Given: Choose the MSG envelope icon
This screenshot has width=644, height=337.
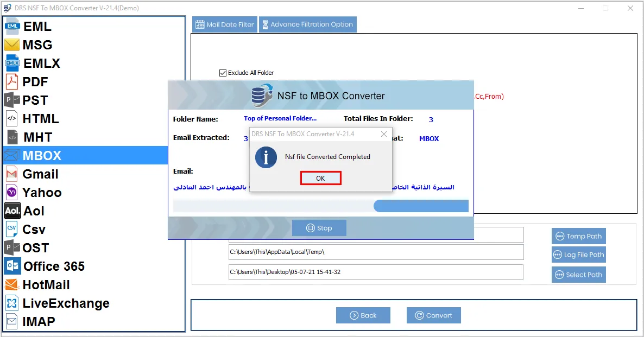Looking at the screenshot, I should [12, 44].
